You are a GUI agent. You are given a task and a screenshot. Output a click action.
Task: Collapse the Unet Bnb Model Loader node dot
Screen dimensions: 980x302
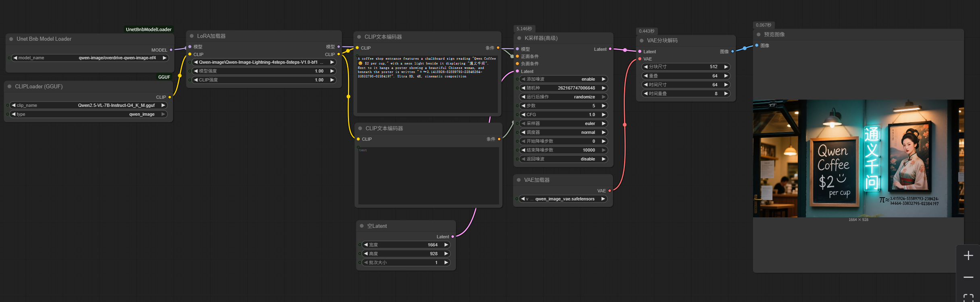[11, 39]
